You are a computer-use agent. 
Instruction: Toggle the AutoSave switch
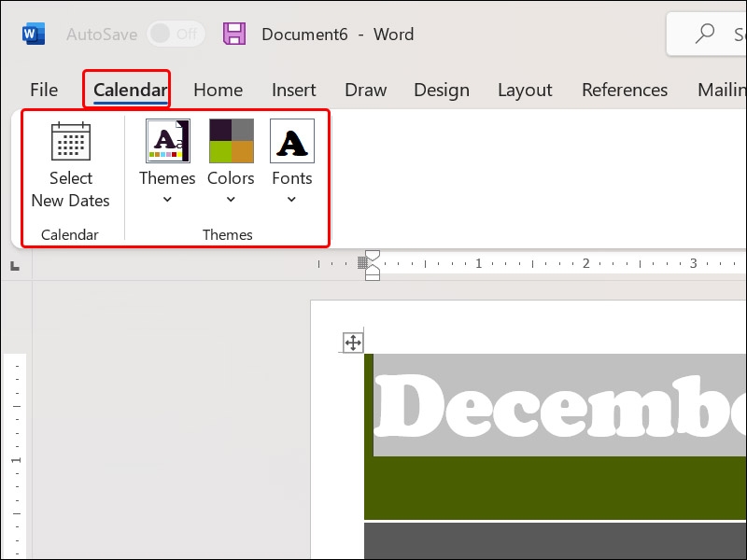176,34
